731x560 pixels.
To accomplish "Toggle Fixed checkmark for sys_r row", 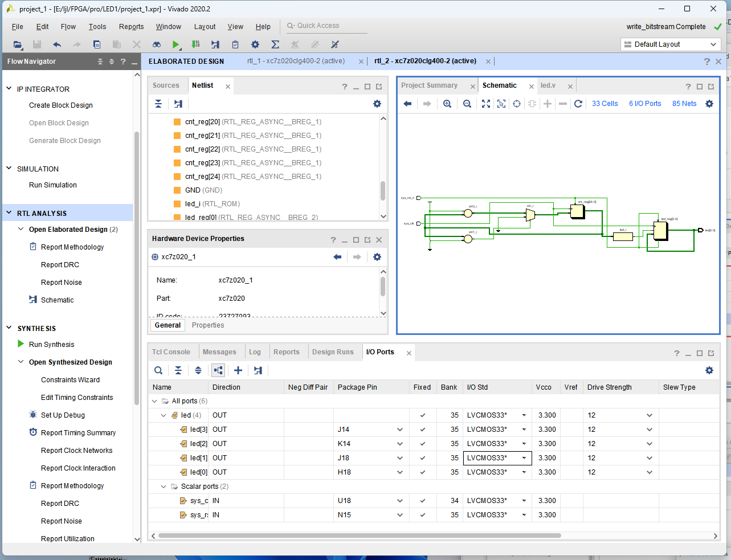I will 422,515.
